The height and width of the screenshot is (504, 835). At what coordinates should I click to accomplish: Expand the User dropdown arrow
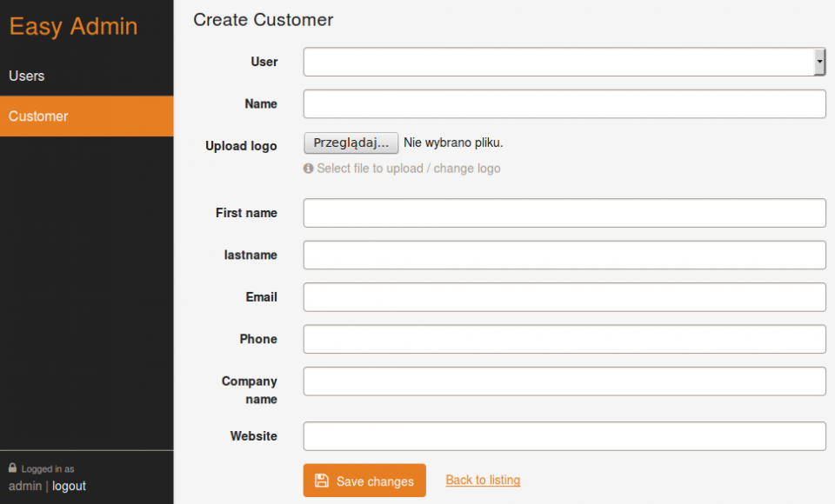819,62
